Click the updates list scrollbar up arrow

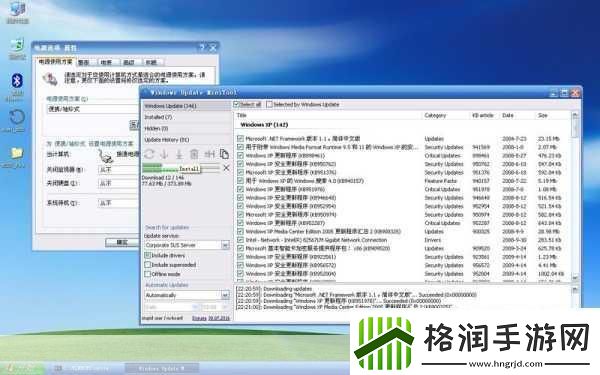click(575, 115)
